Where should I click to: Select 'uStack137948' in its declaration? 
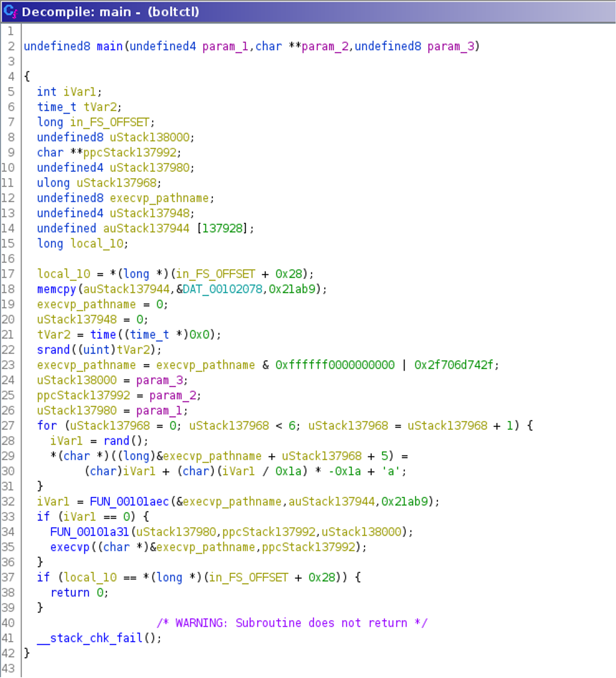click(149, 213)
